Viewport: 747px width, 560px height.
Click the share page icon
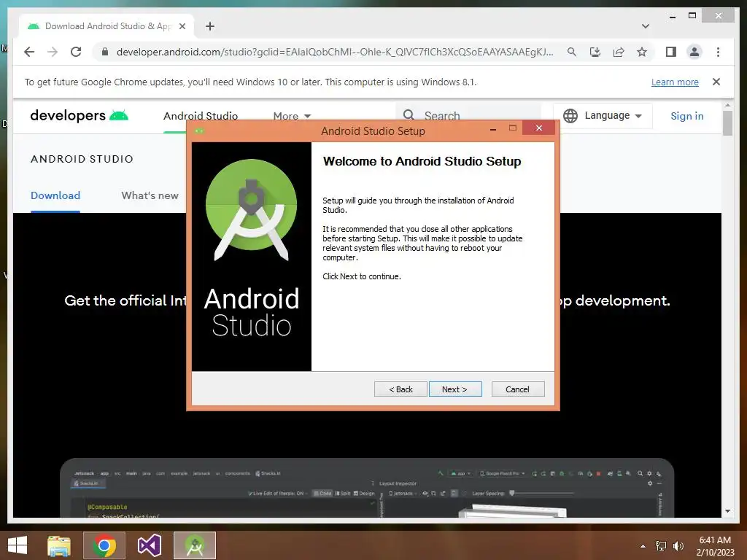[x=619, y=52]
